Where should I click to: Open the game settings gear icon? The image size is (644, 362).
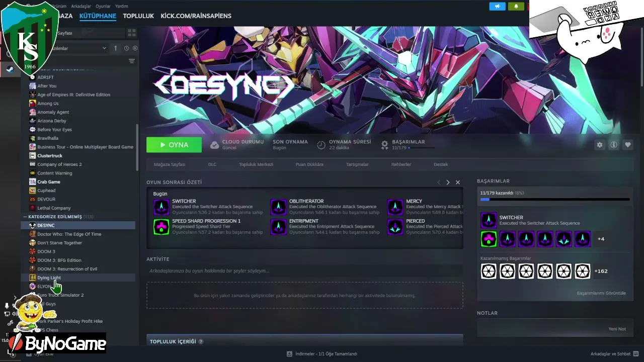599,145
